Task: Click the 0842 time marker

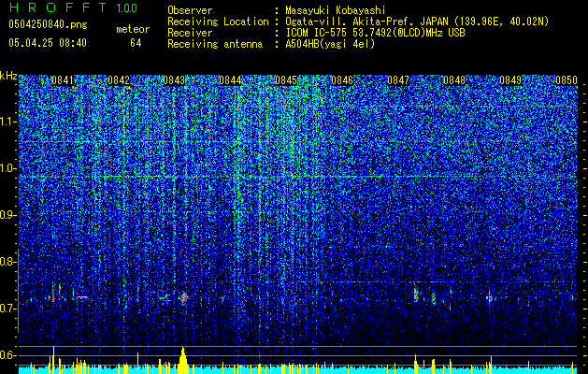Action: (119, 80)
